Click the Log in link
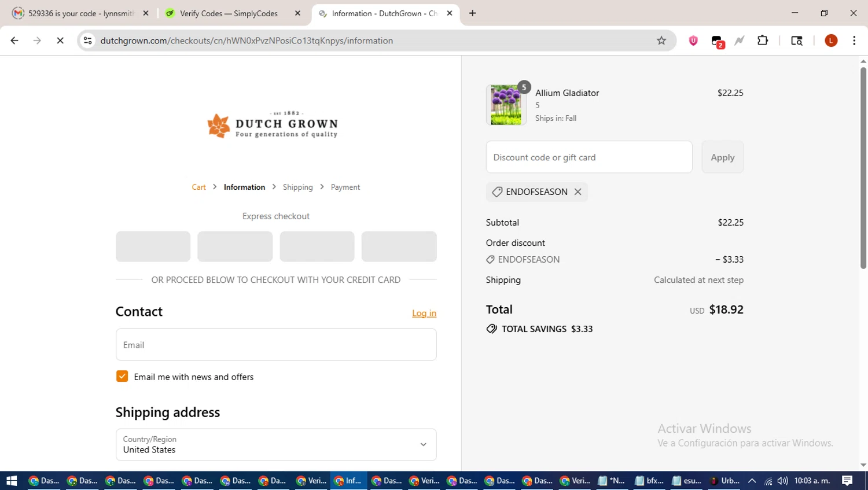The image size is (868, 490). coord(424,313)
